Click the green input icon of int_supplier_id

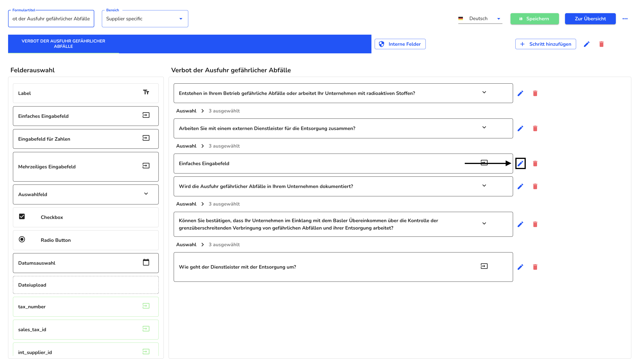click(146, 352)
